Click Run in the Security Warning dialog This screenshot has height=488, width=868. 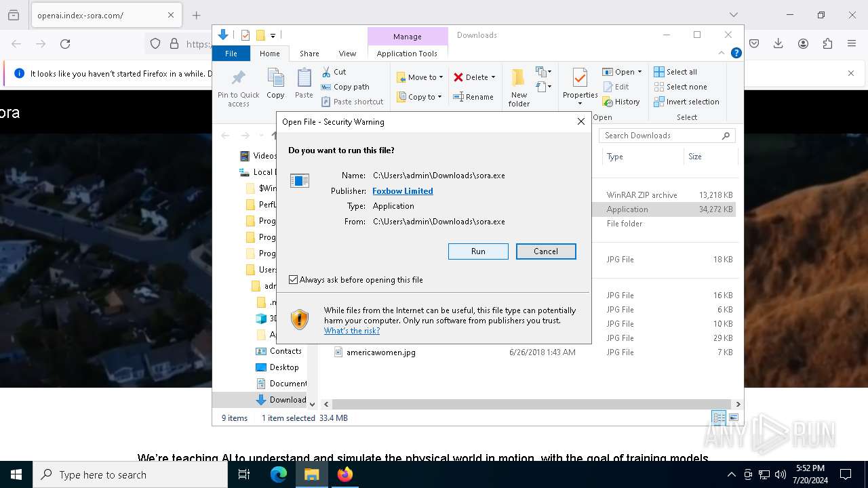[478, 251]
